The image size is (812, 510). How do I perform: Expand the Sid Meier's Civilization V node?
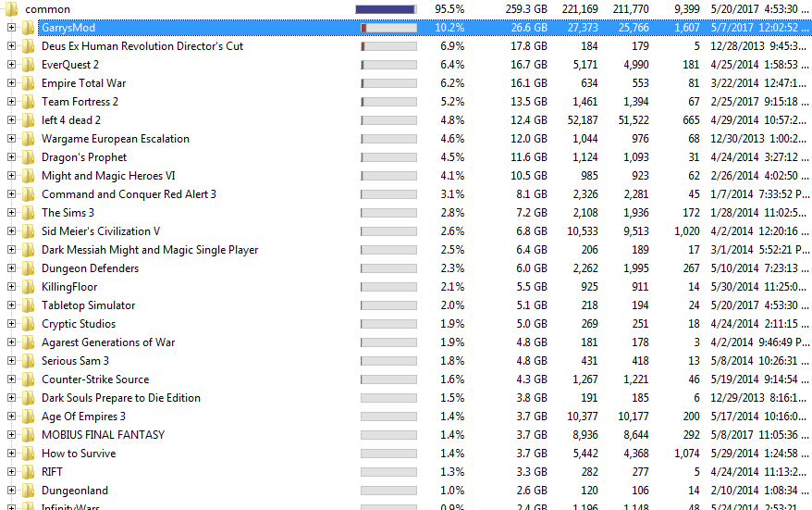[11, 231]
